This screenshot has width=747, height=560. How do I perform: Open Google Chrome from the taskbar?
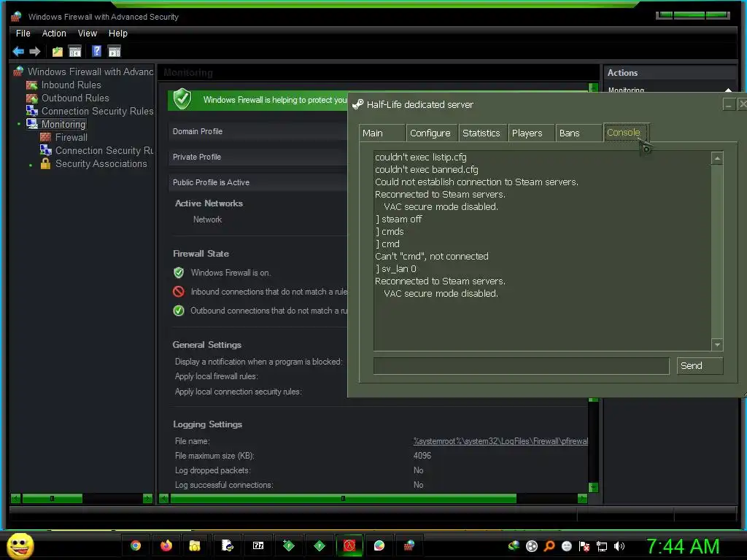click(136, 545)
